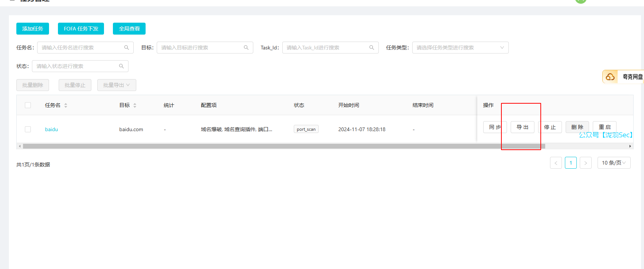Sort the table by 目标 column
The width and height of the screenshot is (644, 269).
click(x=135, y=106)
